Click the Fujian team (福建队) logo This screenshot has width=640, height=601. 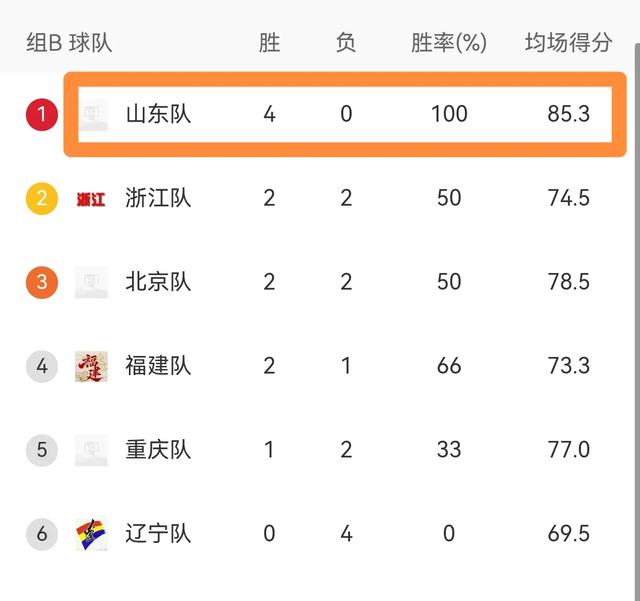pos(91,366)
